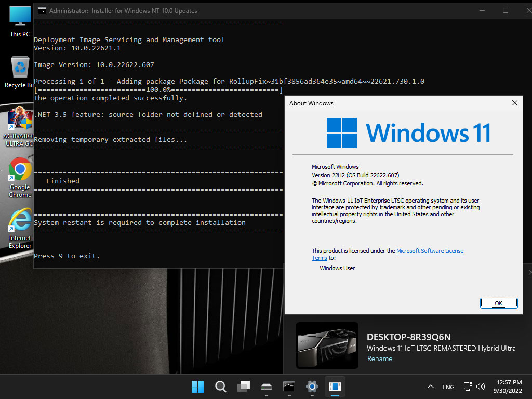
Task: Click 'Press 9 to exit.' line
Action: [x=67, y=256]
